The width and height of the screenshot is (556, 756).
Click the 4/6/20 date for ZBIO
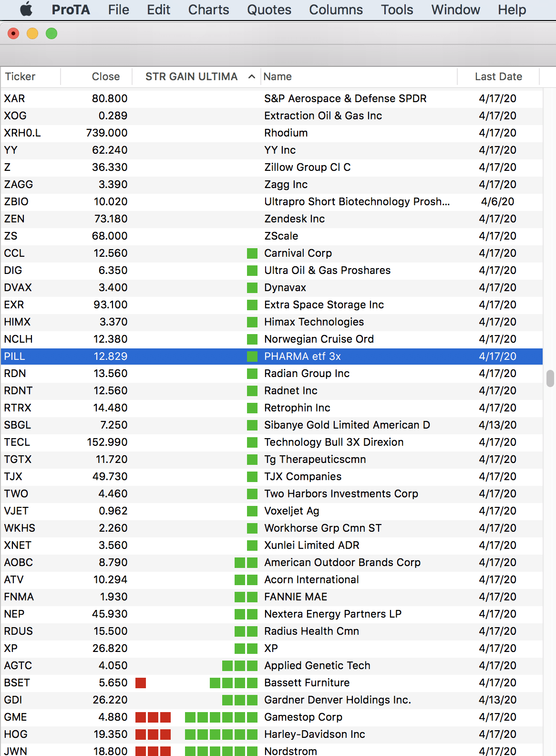pos(497,201)
